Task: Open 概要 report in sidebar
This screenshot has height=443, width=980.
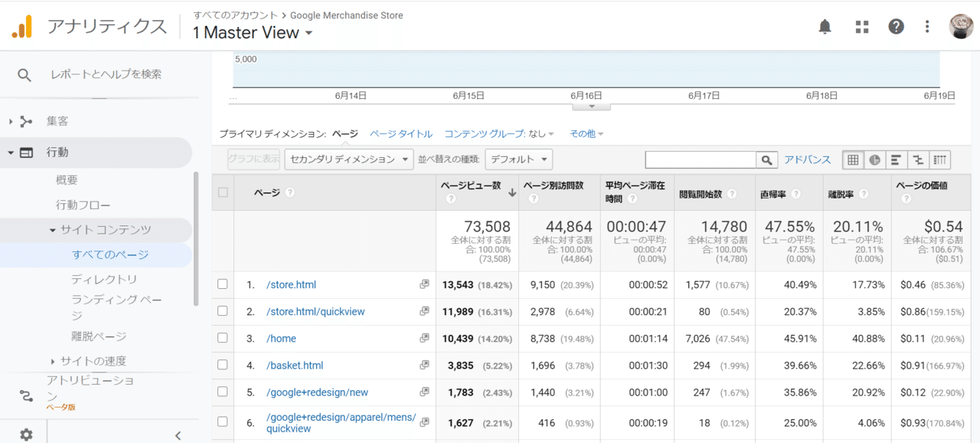Action: [67, 180]
